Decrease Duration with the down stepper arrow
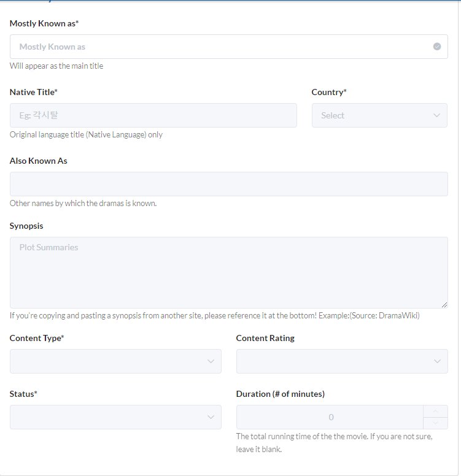 point(435,423)
